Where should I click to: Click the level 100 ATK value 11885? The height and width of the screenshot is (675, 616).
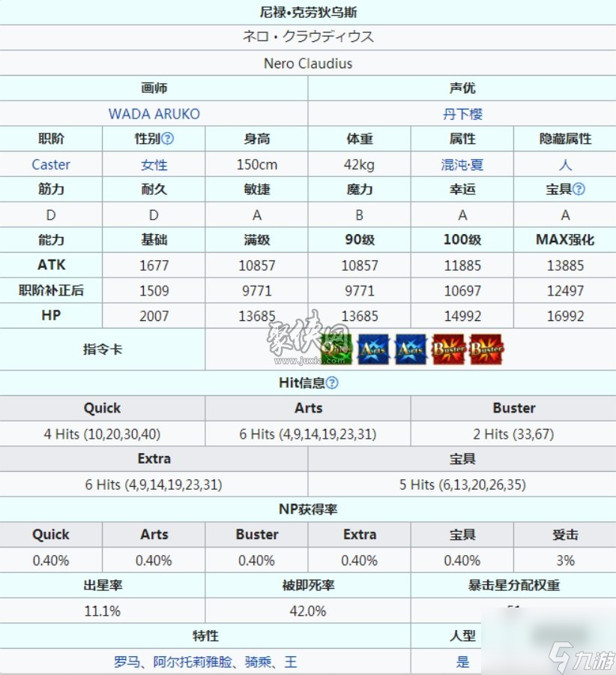coord(462,265)
